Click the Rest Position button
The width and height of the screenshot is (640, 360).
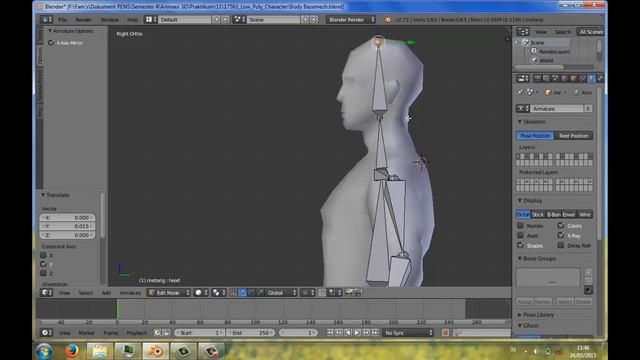tap(574, 136)
